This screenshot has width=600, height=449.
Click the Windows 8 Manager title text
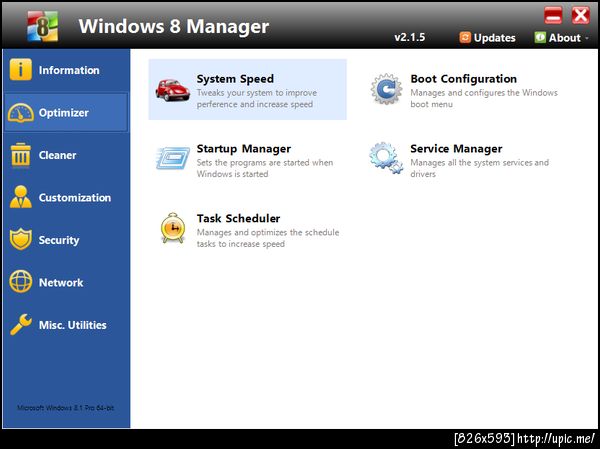coord(174,26)
